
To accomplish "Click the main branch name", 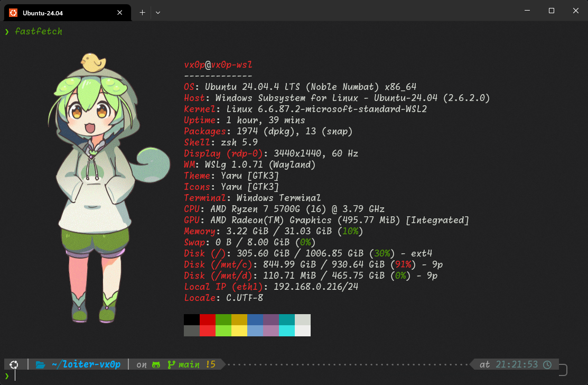I will (x=189, y=364).
